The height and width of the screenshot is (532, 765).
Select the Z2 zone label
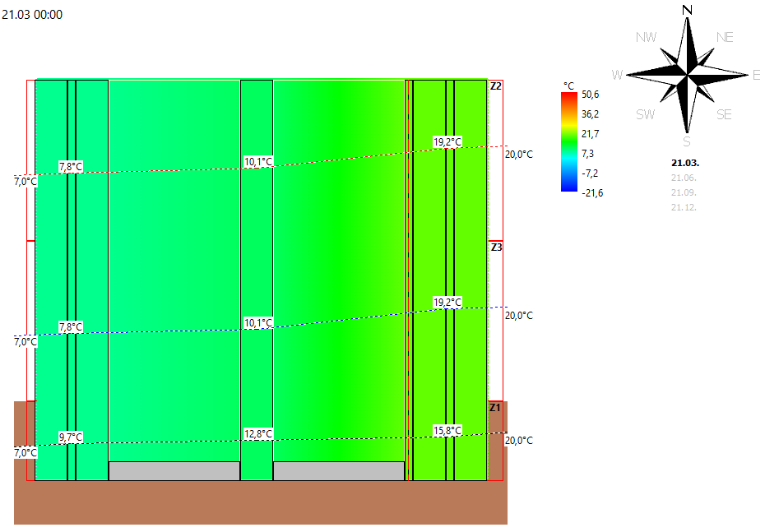tap(495, 86)
